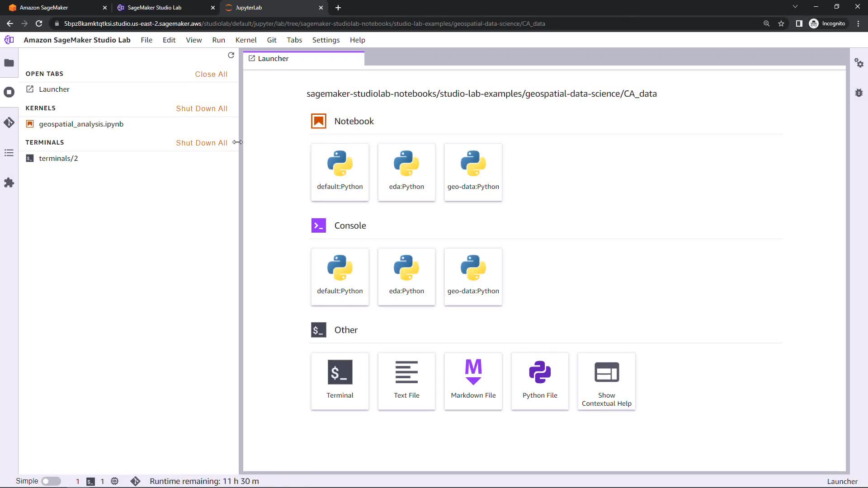Screen dimensions: 868x488
Task: Launch a geo-data:Python notebook
Action: [473, 172]
